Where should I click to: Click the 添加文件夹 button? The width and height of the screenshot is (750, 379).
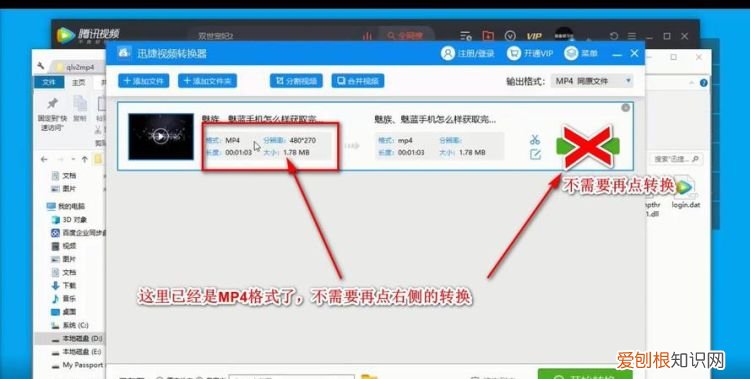point(207,81)
